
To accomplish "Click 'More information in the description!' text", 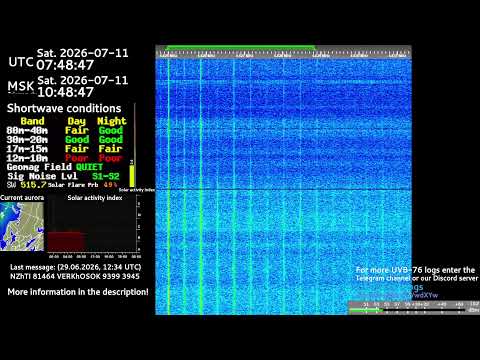I will [78, 292].
